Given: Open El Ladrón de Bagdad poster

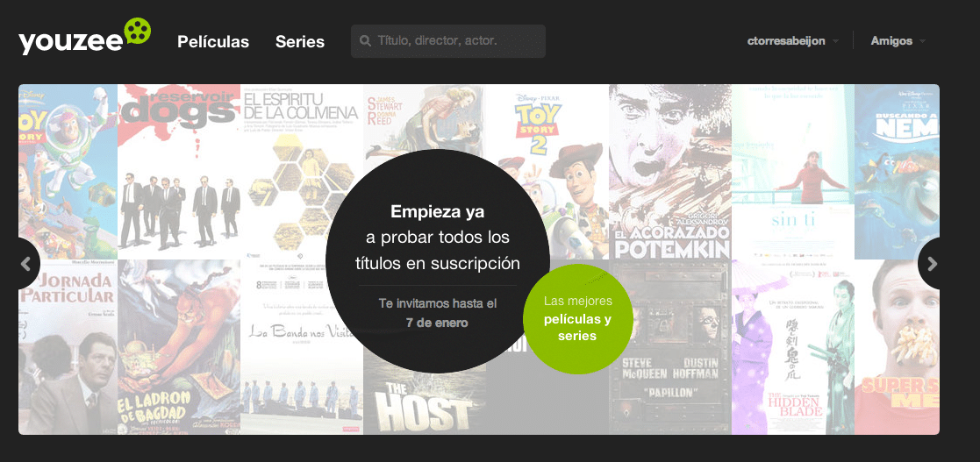Looking at the screenshot, I should (x=179, y=347).
